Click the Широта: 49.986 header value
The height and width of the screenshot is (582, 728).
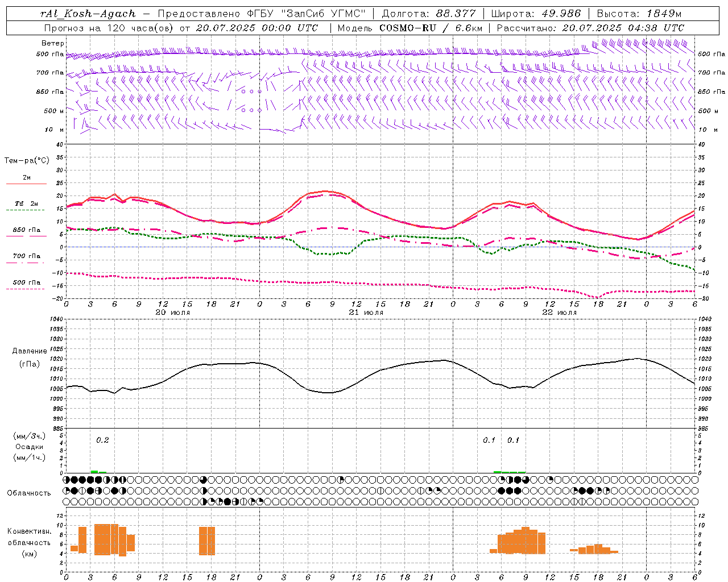536,14
